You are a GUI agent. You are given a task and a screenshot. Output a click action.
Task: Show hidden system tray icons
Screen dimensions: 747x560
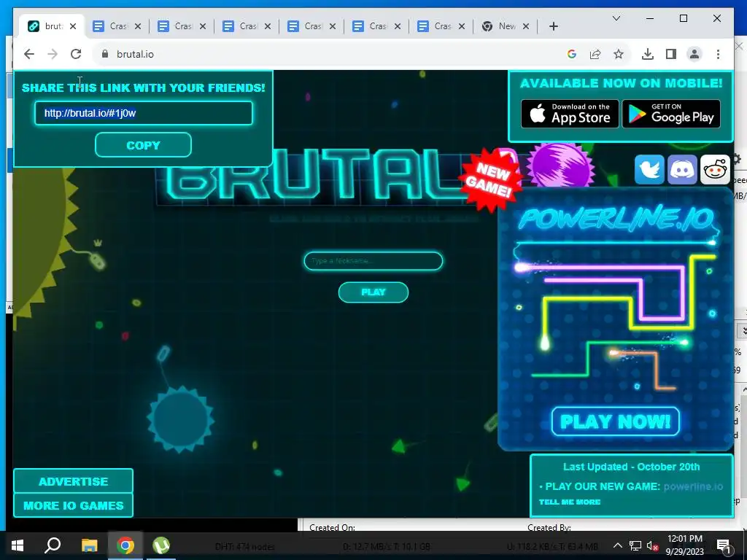point(617,545)
